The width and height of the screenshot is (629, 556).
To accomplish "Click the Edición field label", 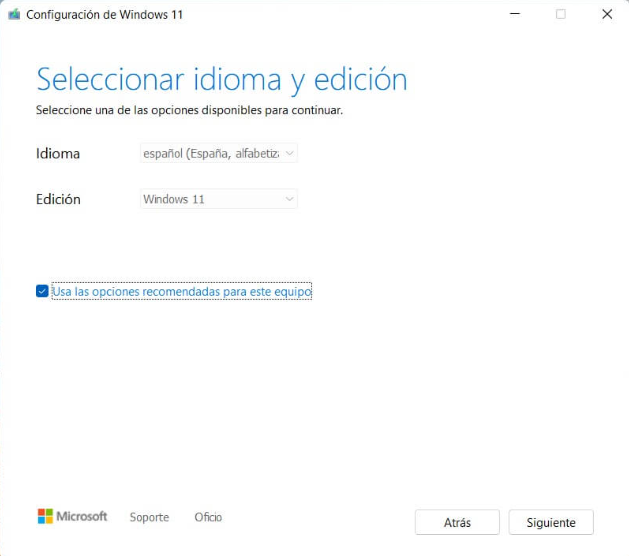I will pyautogui.click(x=58, y=199).
